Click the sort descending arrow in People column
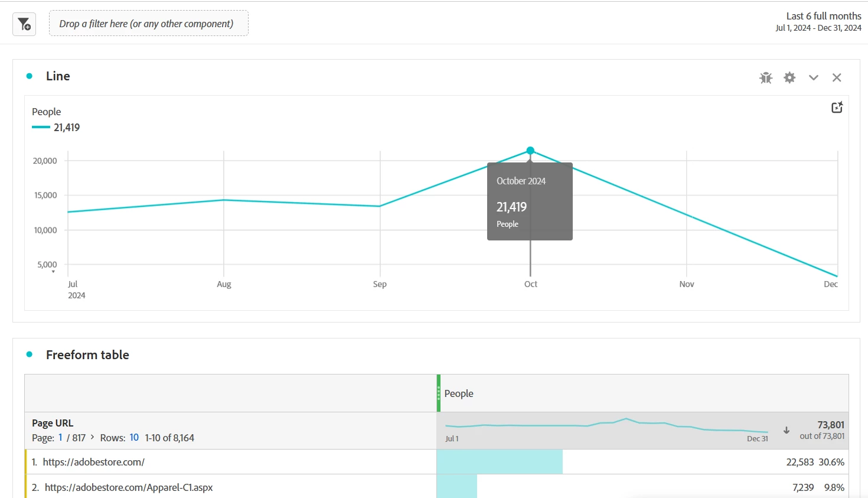The image size is (868, 498). click(x=787, y=430)
